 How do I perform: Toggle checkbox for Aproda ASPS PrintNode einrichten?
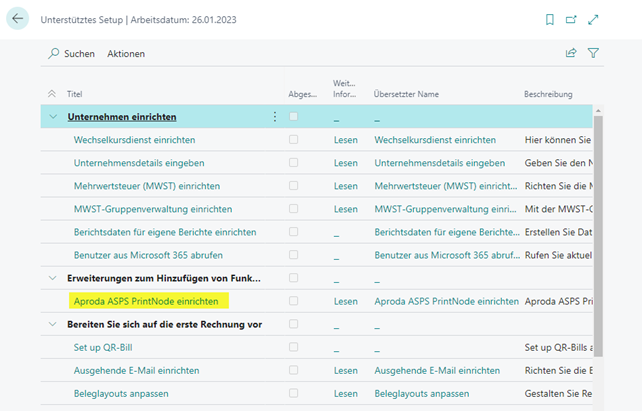[x=293, y=301]
